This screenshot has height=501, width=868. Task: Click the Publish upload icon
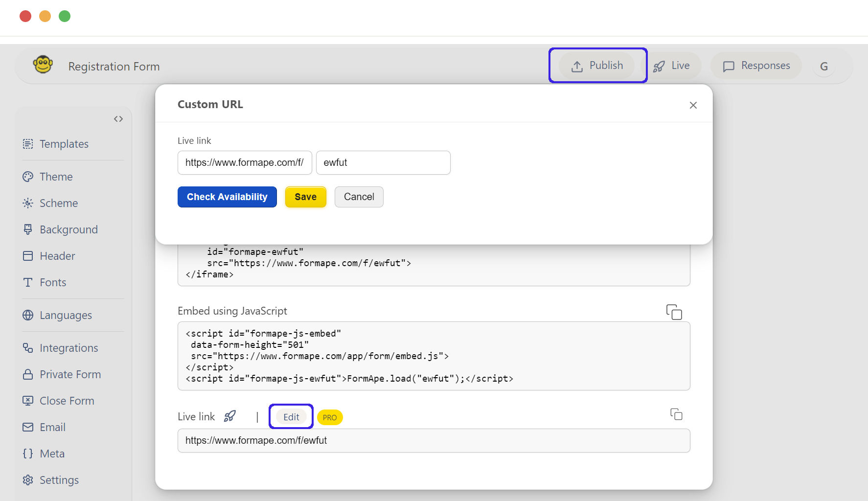[x=577, y=67]
